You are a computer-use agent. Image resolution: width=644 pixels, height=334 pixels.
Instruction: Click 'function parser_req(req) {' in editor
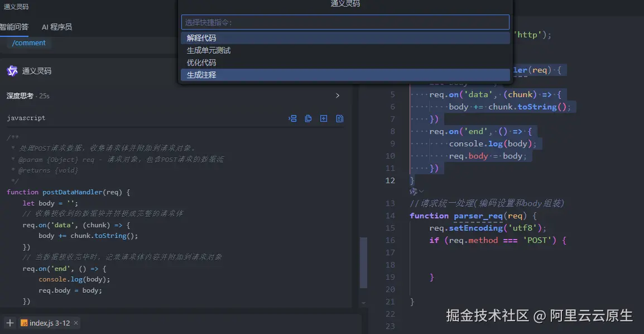473,216
